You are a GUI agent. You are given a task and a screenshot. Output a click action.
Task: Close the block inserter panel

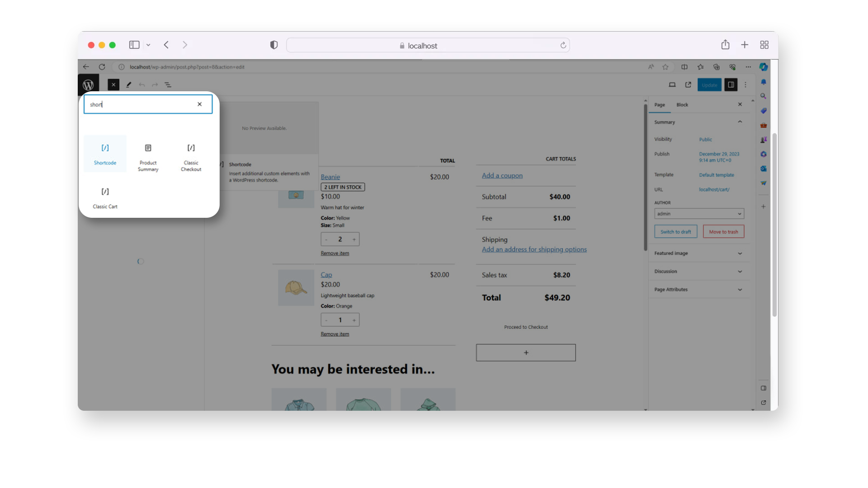coord(113,84)
